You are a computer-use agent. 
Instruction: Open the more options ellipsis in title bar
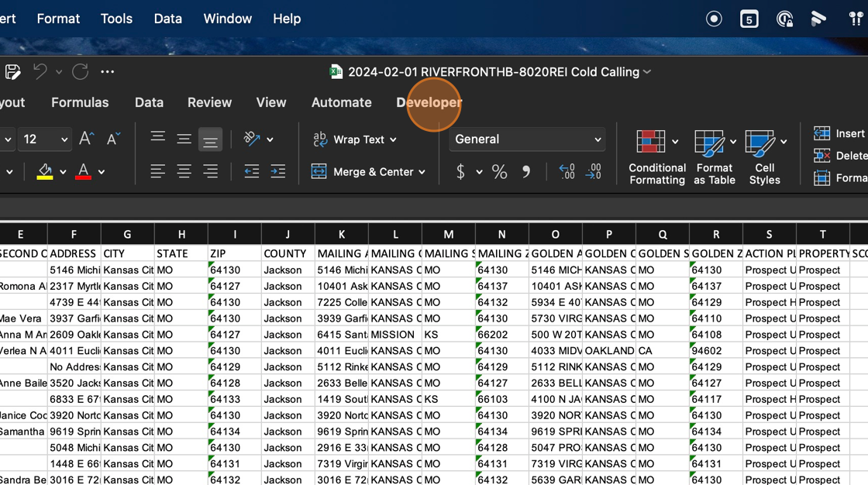pos(108,72)
